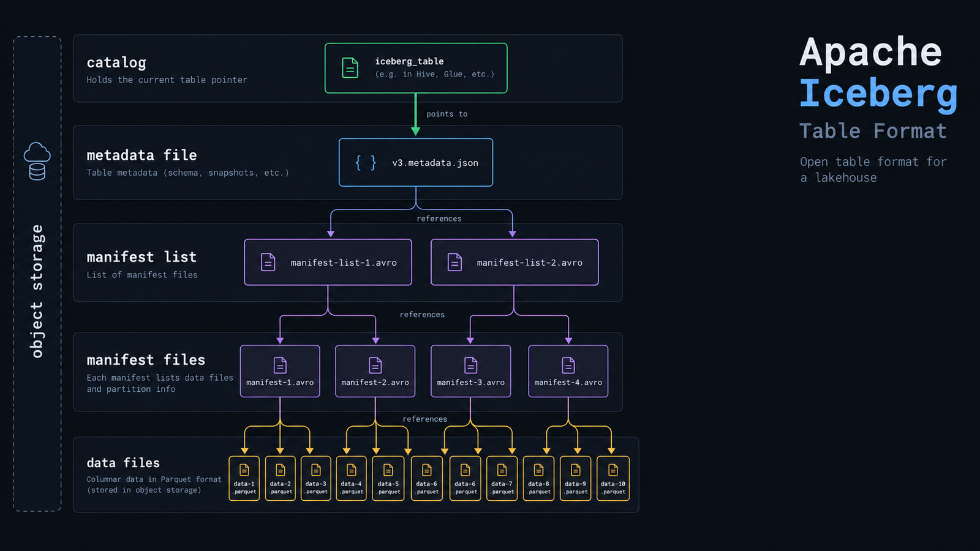Click the 'data-3 .parquet' label
Viewport: 980px width, 551px height.
pos(316,488)
